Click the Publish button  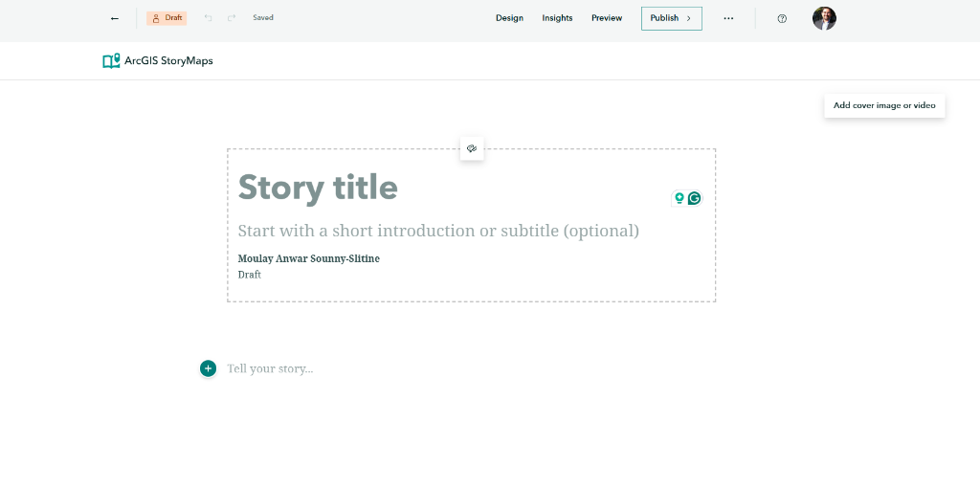point(672,18)
